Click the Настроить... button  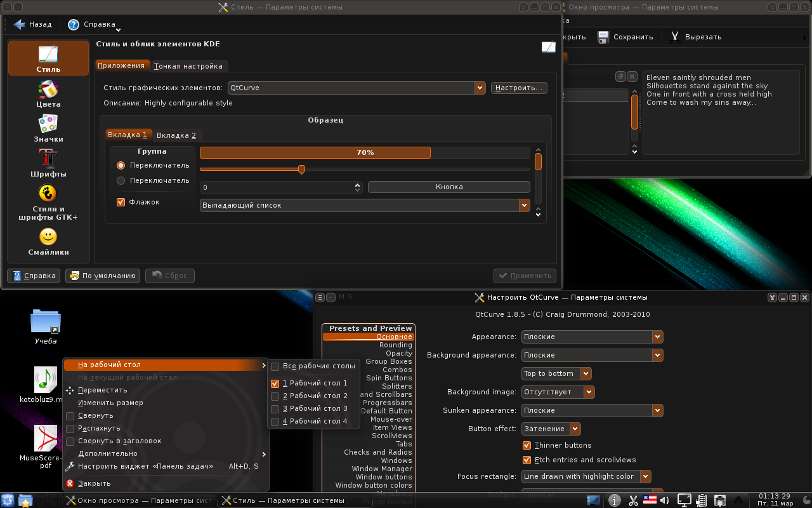[519, 88]
